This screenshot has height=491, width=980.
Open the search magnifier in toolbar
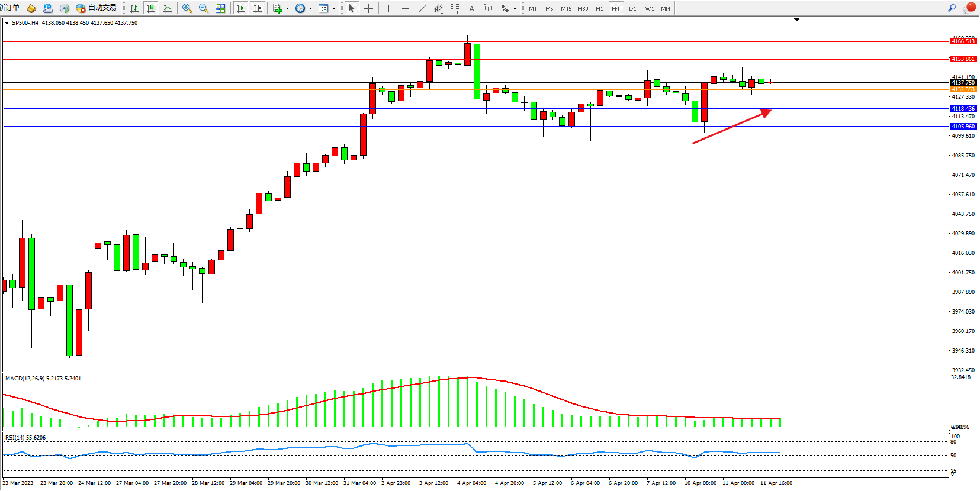pyautogui.click(x=952, y=8)
